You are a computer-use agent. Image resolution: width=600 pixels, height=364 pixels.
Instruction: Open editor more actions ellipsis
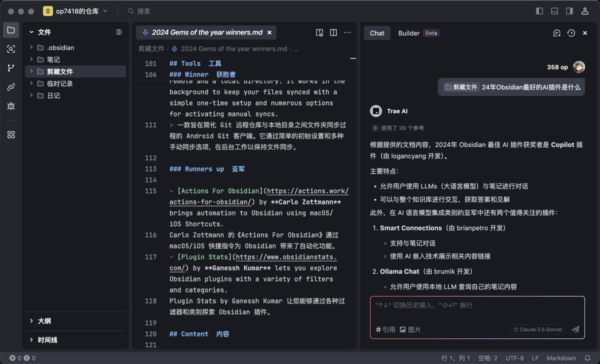click(348, 32)
